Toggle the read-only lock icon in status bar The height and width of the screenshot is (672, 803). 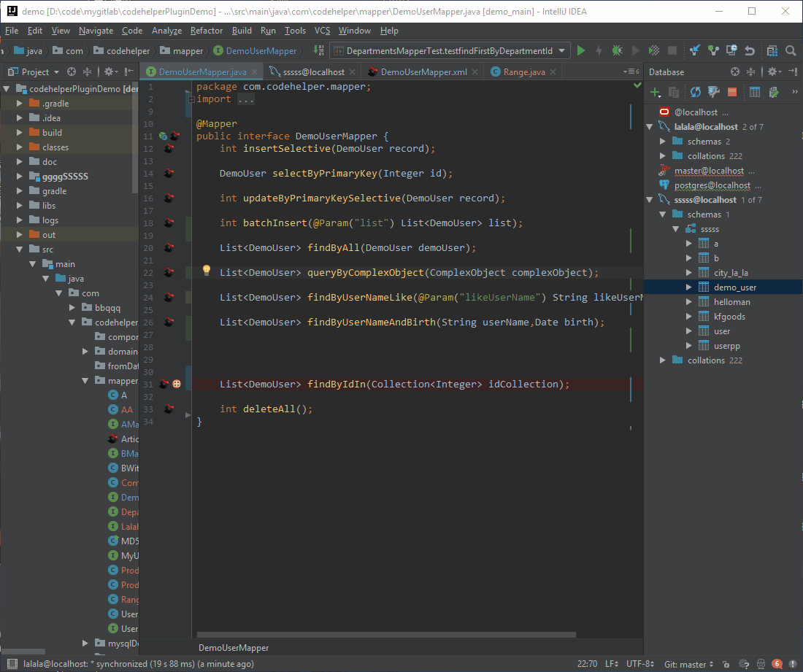[726, 664]
